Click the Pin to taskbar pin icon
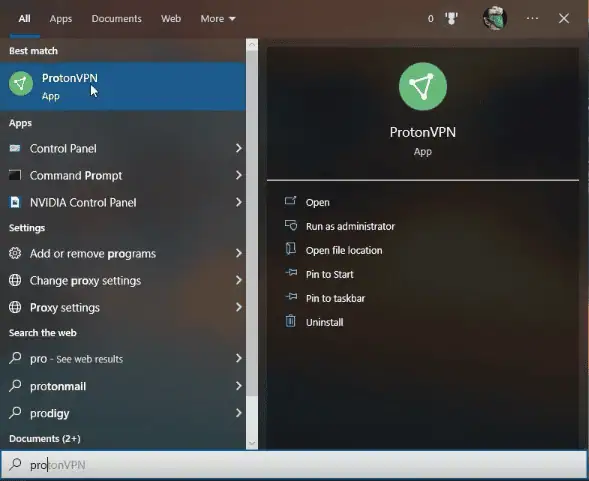The width and height of the screenshot is (589, 481). 291,297
